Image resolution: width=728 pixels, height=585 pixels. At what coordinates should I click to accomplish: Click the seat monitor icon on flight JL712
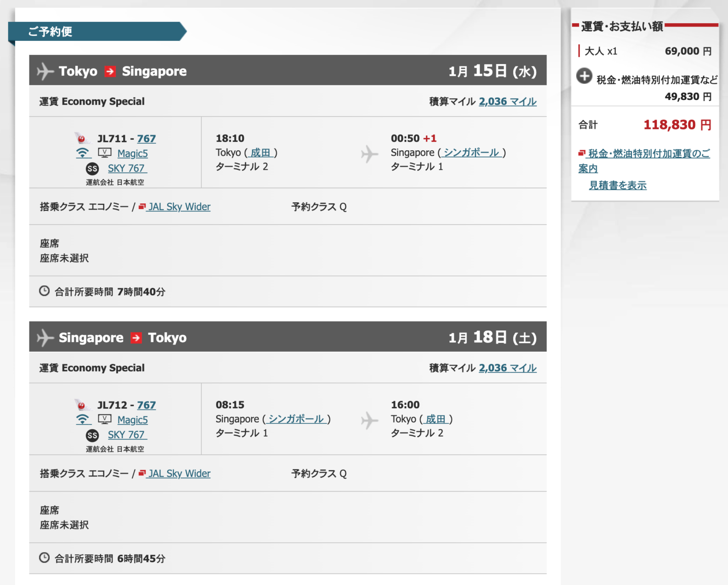coord(104,420)
